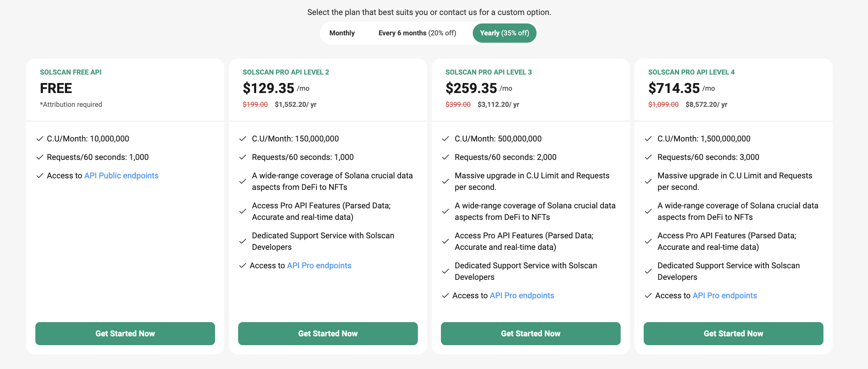Image resolution: width=868 pixels, height=369 pixels.
Task: Click checkmark beside Free Access to API Public
Action: 40,176
